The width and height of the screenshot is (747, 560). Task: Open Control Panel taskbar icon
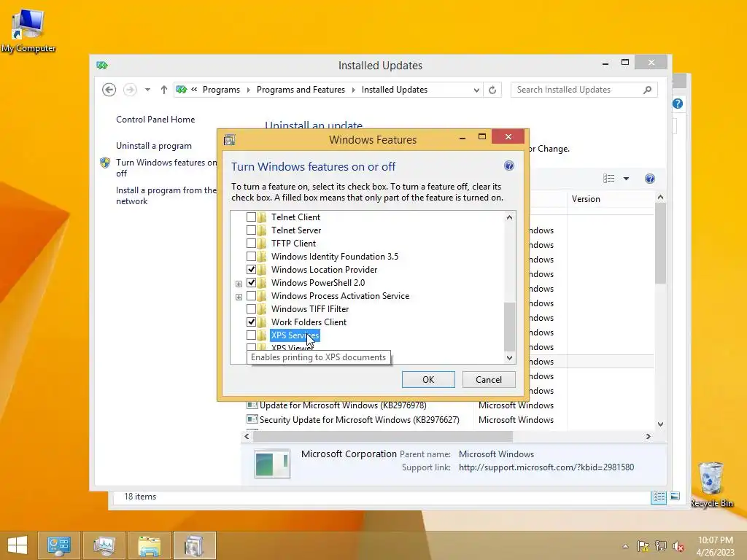tap(59, 545)
